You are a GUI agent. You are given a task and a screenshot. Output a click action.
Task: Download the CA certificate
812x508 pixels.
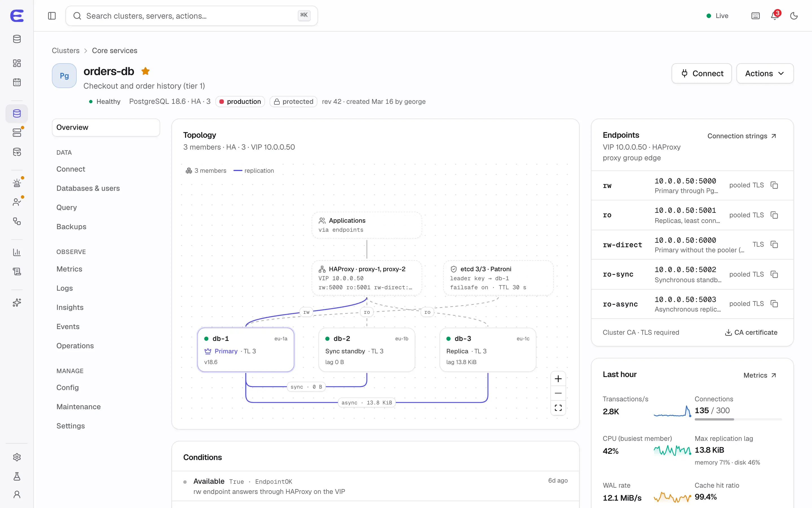click(x=751, y=332)
